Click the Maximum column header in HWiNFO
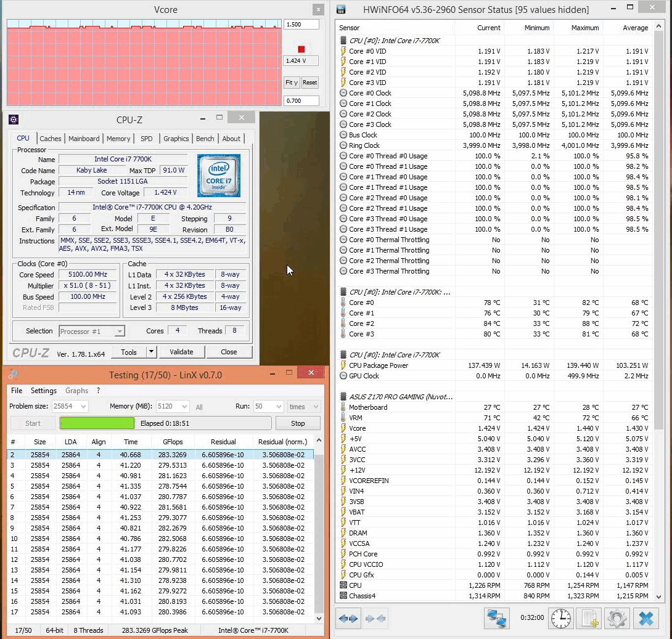The image size is (672, 639). click(578, 28)
